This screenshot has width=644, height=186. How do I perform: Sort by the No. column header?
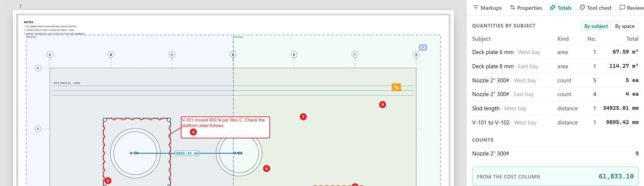tap(592, 39)
